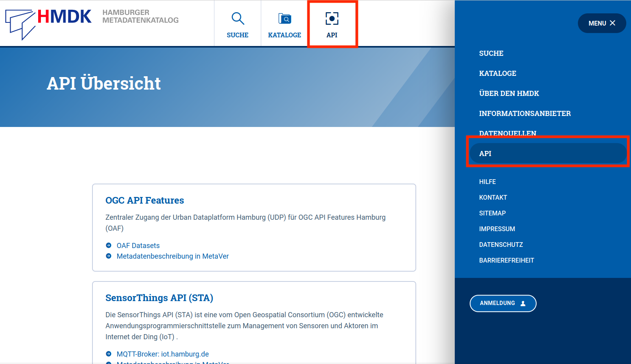Click the person icon on Anmeldung button
This screenshot has height=364, width=631.
pos(523,303)
